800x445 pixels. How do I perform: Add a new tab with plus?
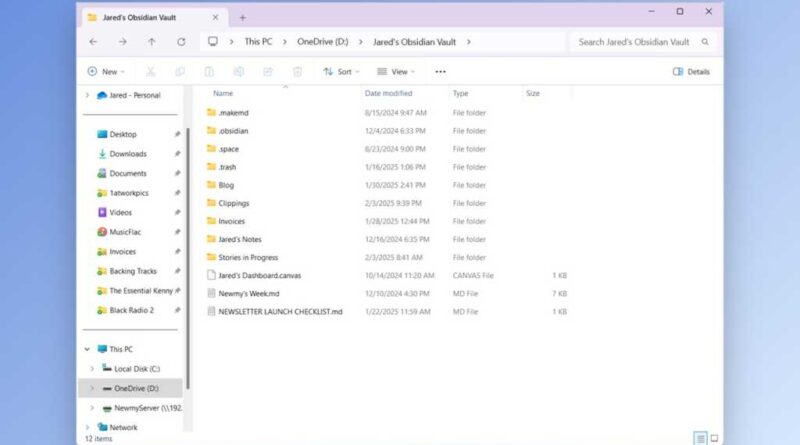(242, 17)
